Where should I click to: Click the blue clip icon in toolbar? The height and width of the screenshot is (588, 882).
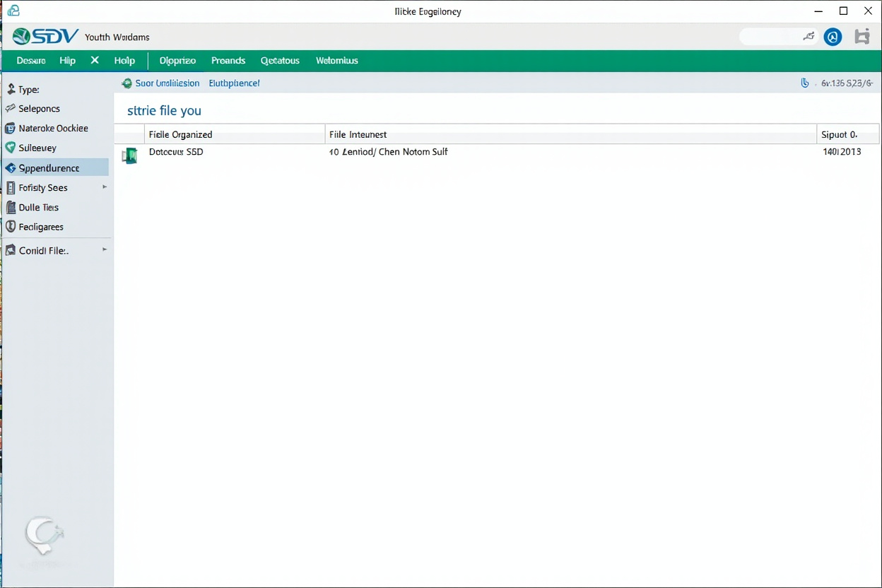(x=804, y=83)
